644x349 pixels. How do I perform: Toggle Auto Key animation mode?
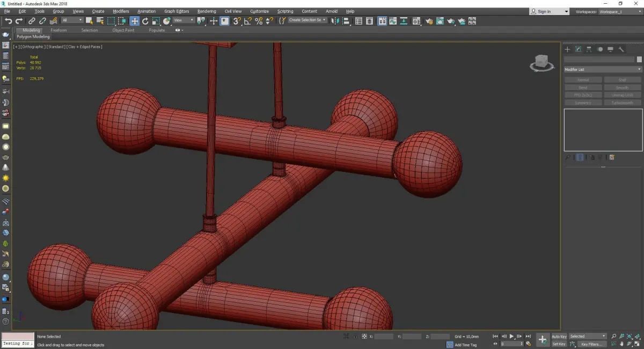[559, 337]
